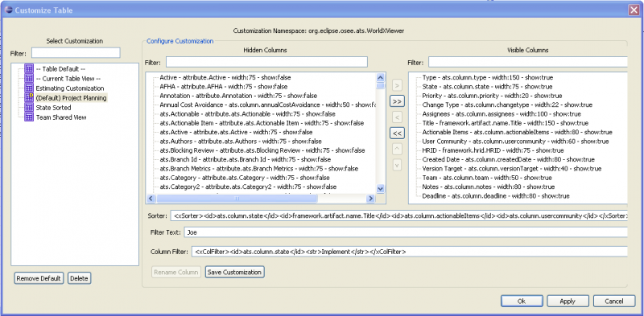
Task: Select hidden column 'ats.Branch Metrics'
Action: pyautogui.click(x=258, y=168)
